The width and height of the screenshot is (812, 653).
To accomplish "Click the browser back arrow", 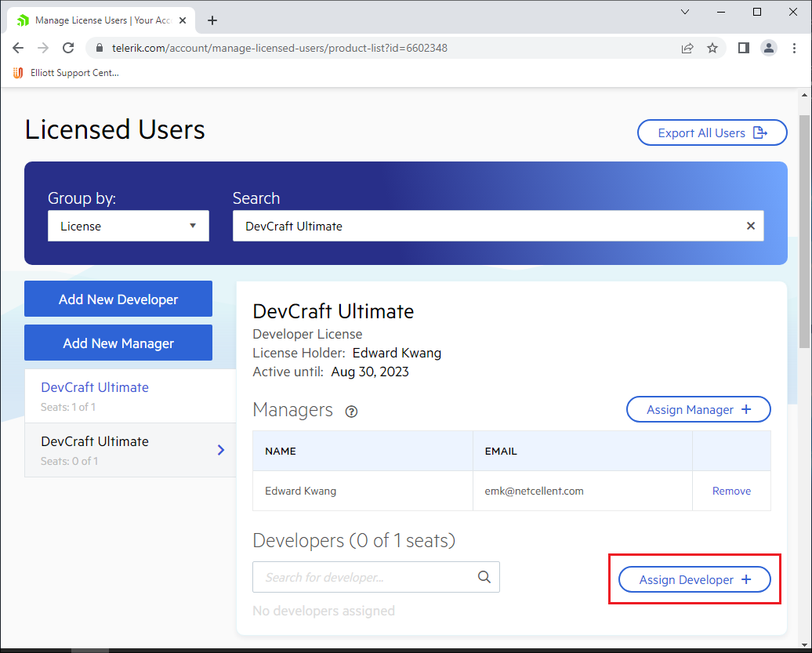I will tap(18, 48).
